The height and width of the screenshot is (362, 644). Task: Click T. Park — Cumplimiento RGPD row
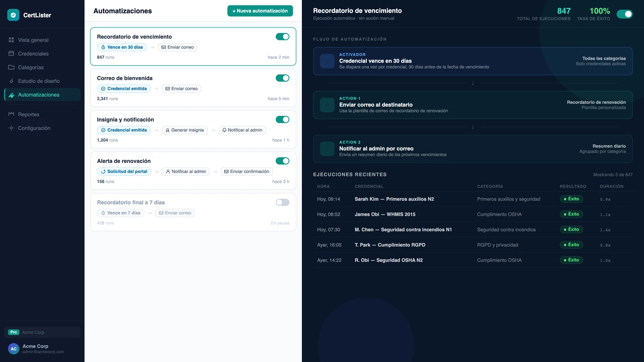pyautogui.click(x=473, y=245)
